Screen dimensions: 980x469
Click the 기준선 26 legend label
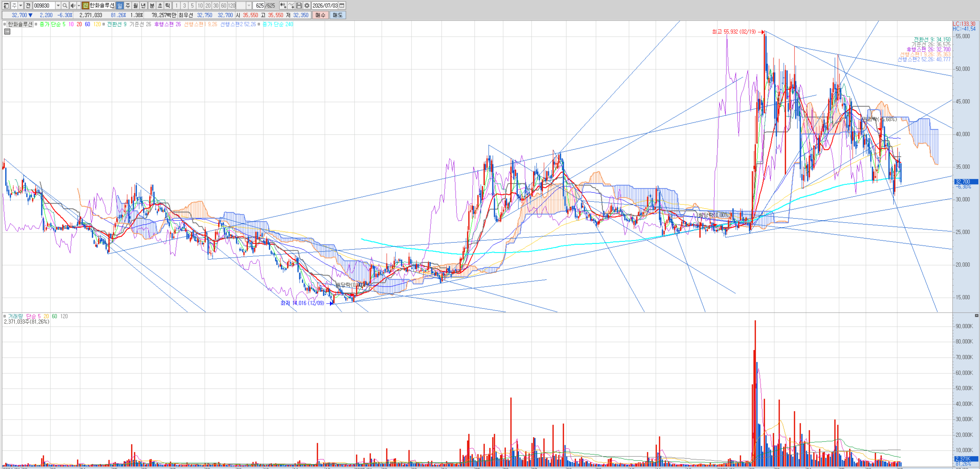[x=140, y=24]
